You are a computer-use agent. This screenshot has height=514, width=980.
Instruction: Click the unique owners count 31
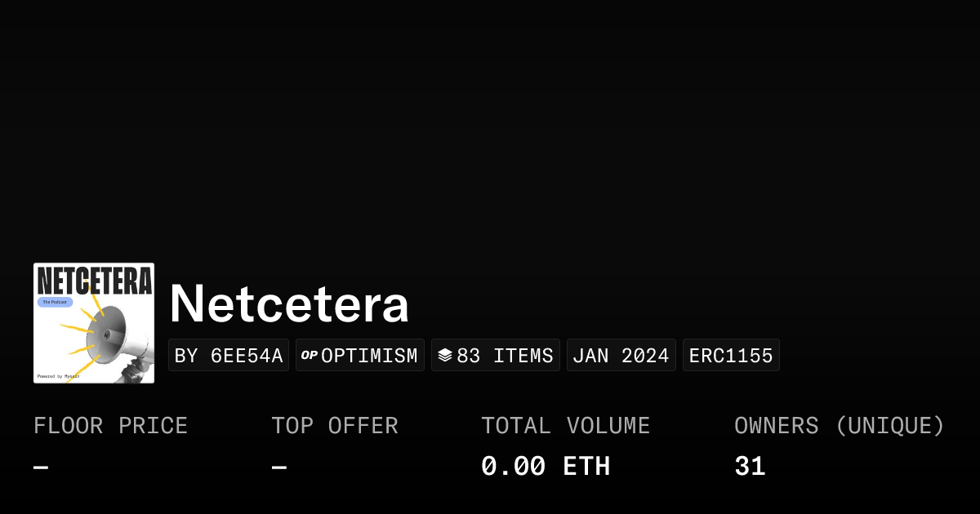click(750, 467)
